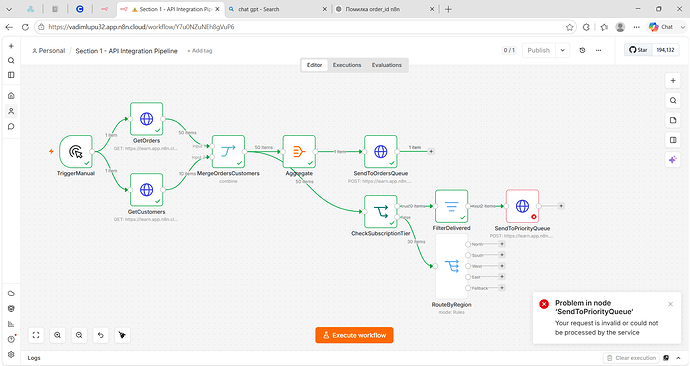Click the Publish button
690x366 pixels.
click(x=539, y=50)
